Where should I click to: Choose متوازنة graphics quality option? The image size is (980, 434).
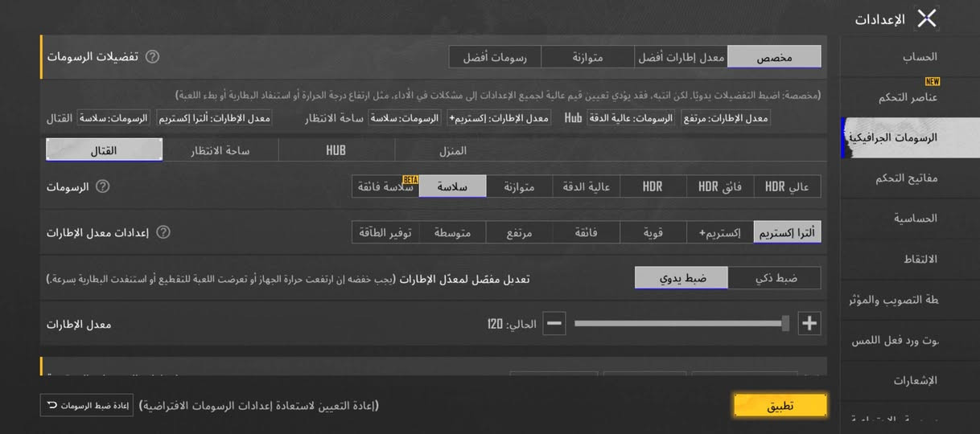(x=519, y=186)
